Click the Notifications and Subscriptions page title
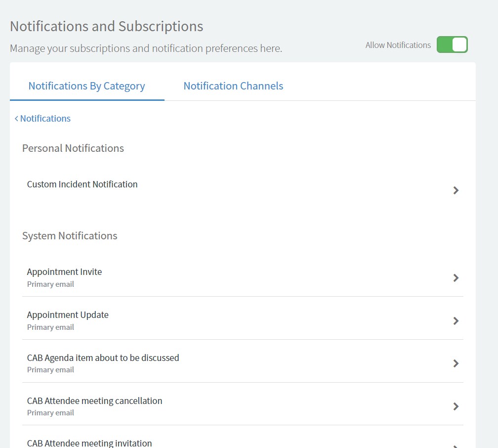The image size is (498, 448). click(107, 26)
